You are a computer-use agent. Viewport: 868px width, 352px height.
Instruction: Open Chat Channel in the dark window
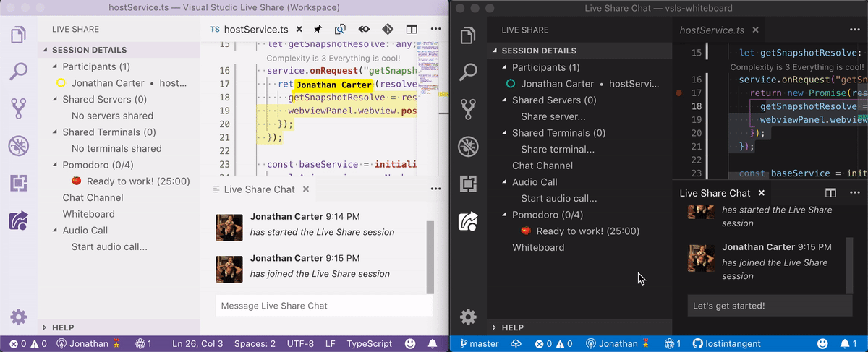pyautogui.click(x=542, y=166)
